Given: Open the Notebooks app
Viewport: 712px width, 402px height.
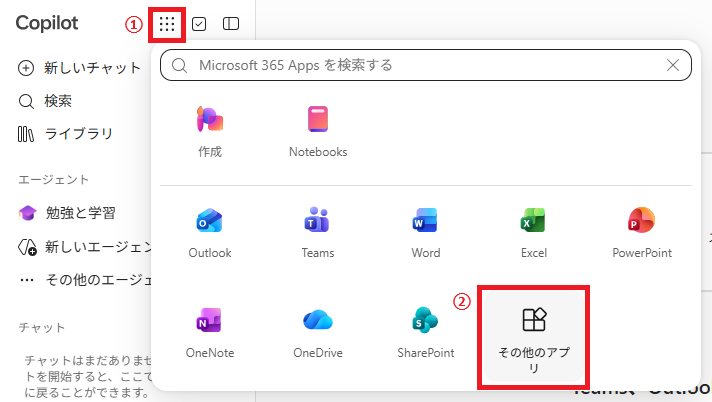Looking at the screenshot, I should point(318,131).
